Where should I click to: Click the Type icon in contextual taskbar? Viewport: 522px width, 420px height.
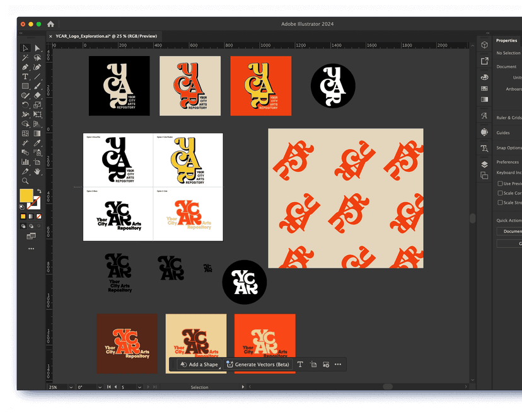[x=300, y=365]
